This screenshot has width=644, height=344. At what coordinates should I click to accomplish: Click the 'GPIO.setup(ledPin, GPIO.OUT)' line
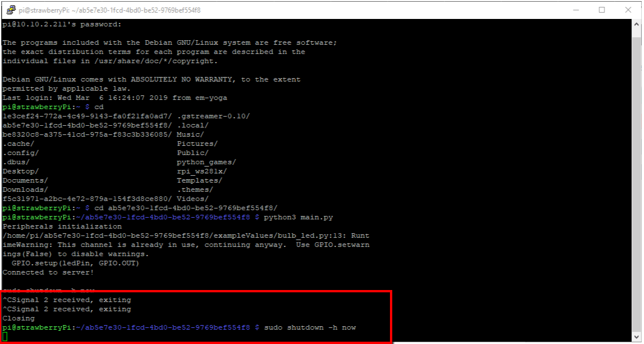pyautogui.click(x=76, y=263)
